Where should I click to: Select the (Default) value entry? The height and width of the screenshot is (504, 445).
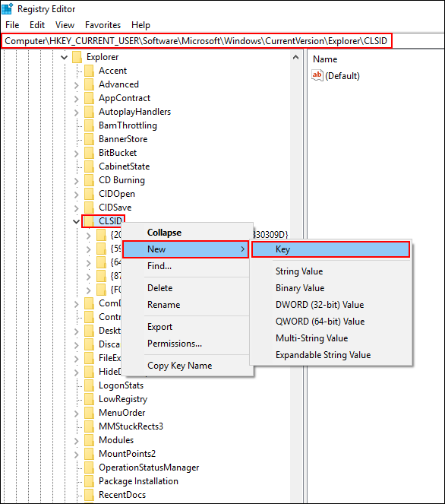pos(342,76)
